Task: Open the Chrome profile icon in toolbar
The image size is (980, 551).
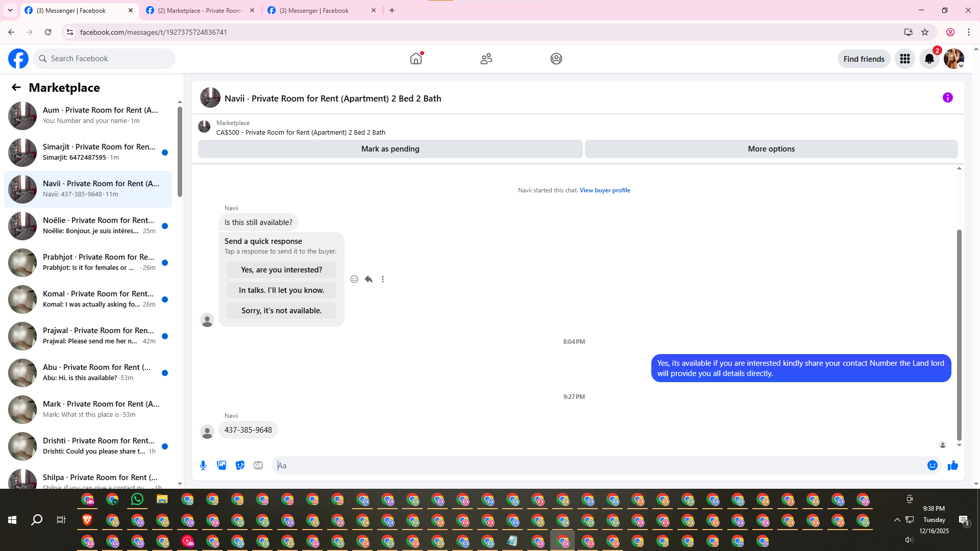Action: tap(950, 32)
